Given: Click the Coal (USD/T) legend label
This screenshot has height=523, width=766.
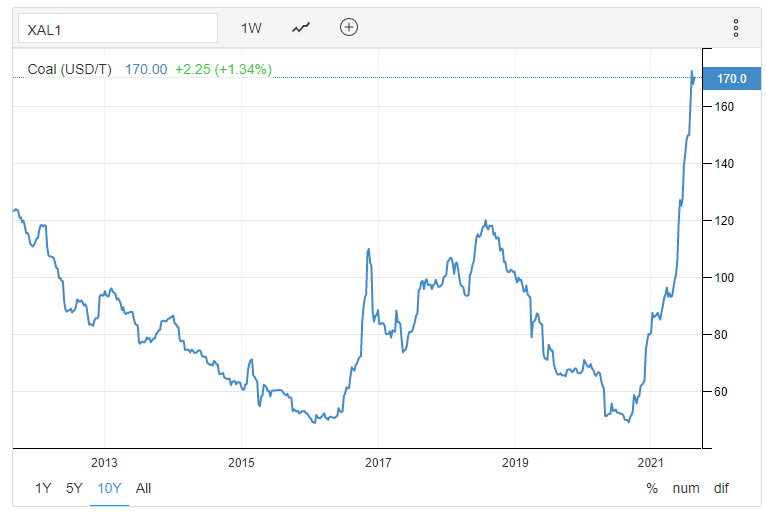Looking at the screenshot, I should [70, 69].
